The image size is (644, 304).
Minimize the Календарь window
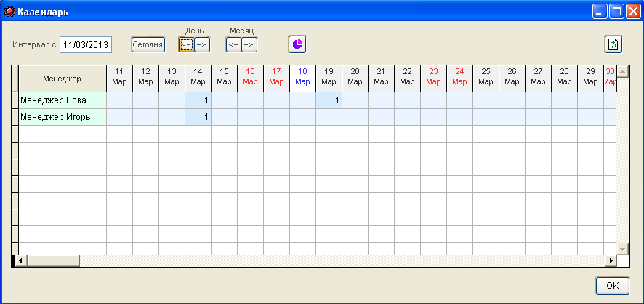pyautogui.click(x=600, y=12)
